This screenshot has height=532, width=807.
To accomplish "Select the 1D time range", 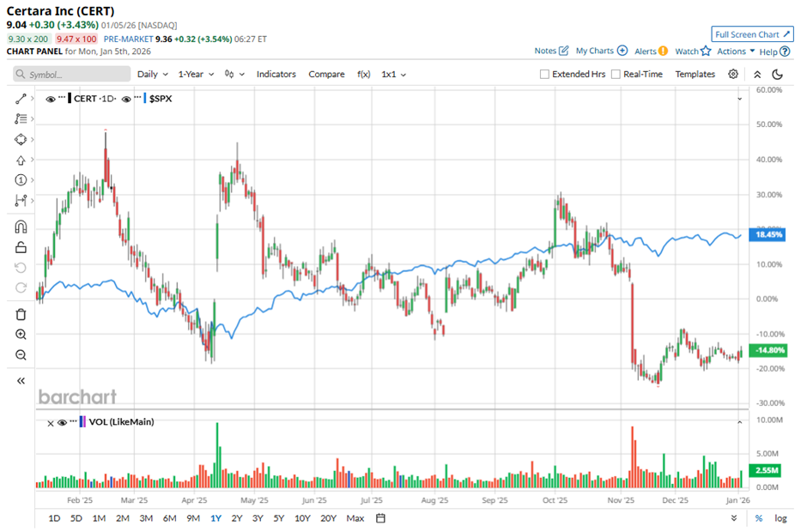I will [54, 518].
